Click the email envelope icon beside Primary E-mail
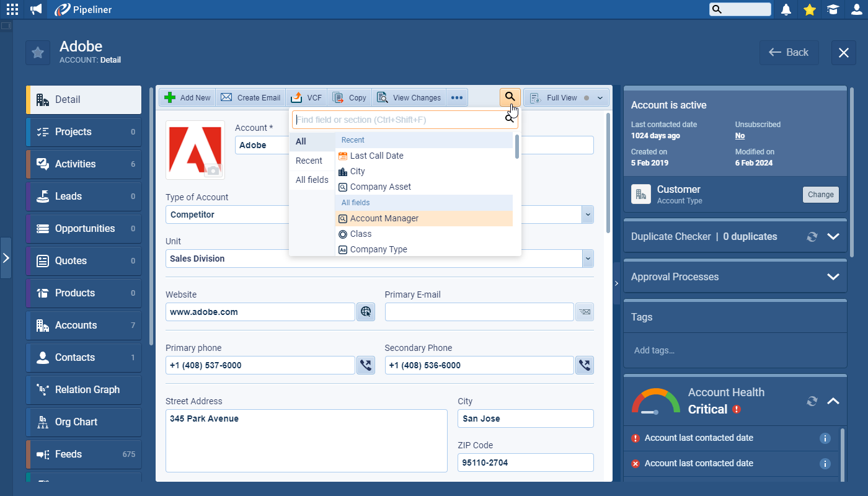The image size is (868, 496). (584, 312)
